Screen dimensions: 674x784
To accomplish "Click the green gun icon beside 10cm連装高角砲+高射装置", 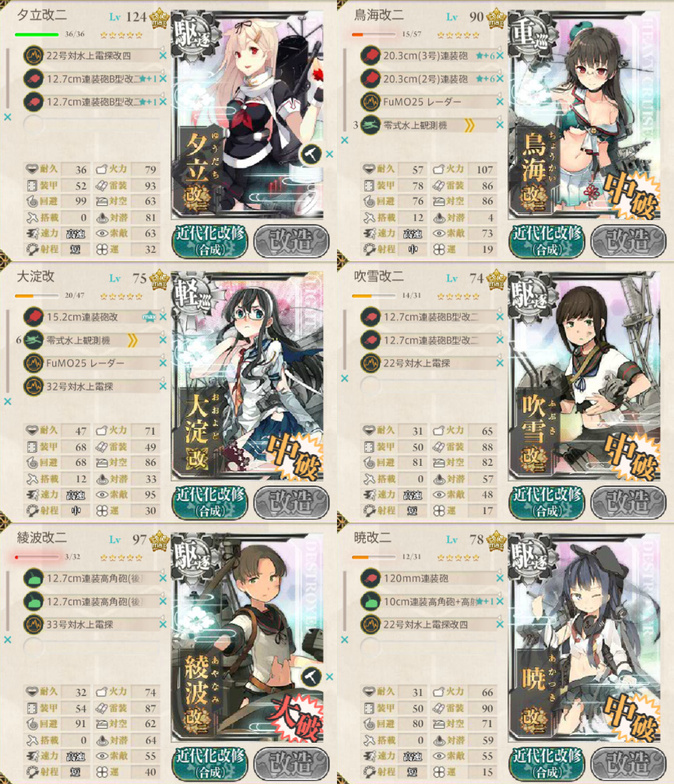I will tap(370, 601).
